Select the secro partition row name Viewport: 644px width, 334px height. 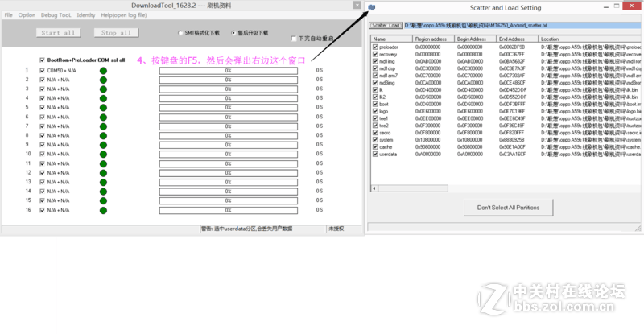[385, 133]
